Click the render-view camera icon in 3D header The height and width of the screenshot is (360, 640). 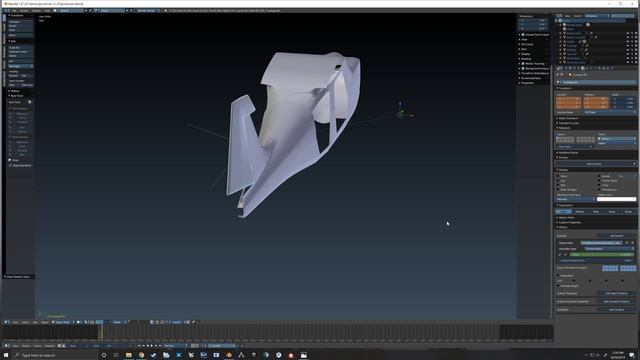pos(193,322)
